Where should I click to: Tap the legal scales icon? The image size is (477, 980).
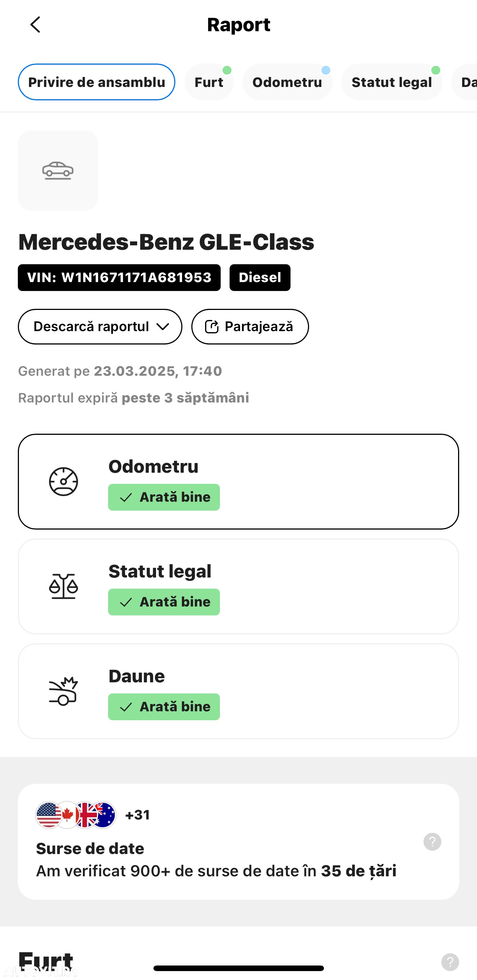click(x=64, y=586)
